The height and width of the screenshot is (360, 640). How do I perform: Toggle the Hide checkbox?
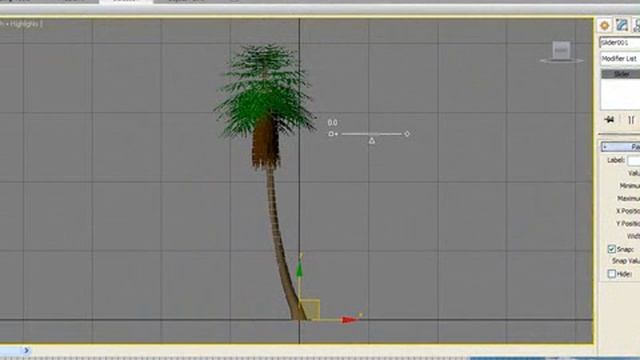pyautogui.click(x=611, y=274)
